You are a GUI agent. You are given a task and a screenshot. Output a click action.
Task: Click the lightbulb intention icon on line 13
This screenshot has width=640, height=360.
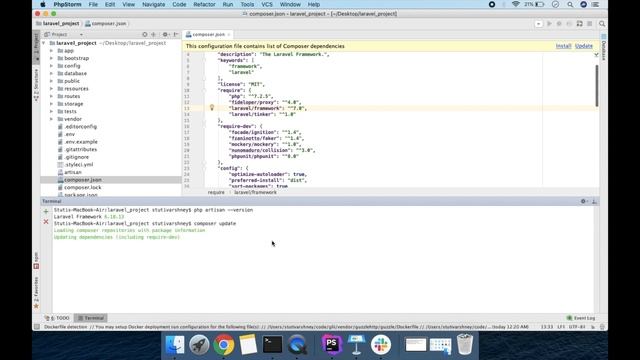pyautogui.click(x=212, y=108)
